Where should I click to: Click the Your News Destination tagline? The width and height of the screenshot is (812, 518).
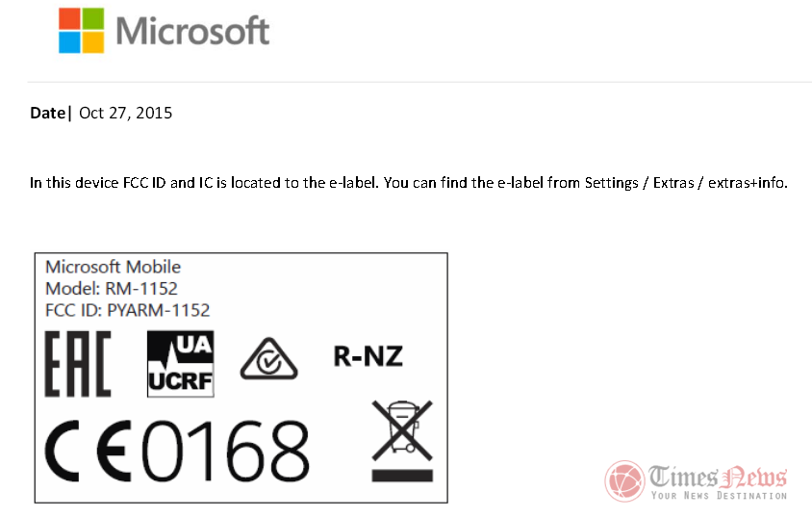[718, 496]
